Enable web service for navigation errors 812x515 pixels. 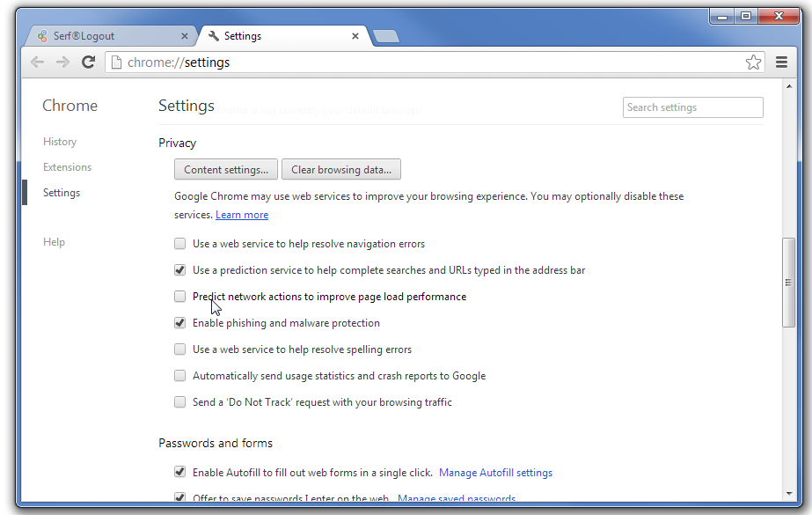[179, 244]
